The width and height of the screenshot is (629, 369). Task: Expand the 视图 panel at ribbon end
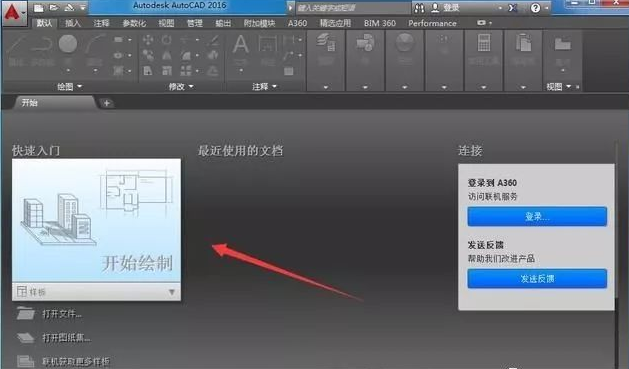pyautogui.click(x=558, y=87)
